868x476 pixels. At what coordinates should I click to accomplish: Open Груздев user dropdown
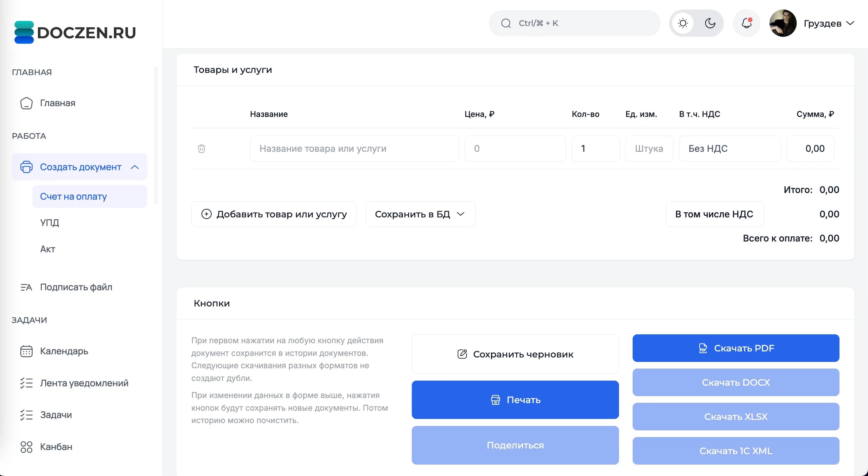829,23
